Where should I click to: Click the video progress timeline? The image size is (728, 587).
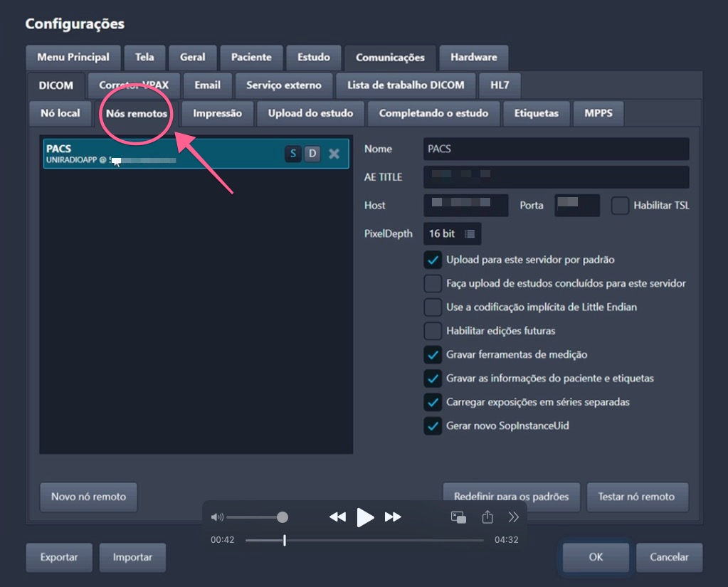click(364, 540)
